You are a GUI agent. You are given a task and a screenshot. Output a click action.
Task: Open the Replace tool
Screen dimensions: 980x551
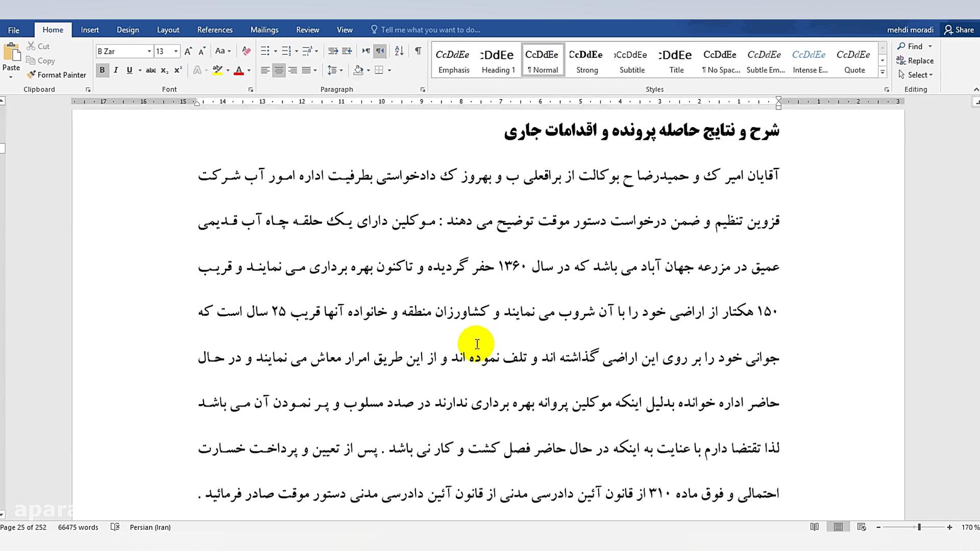pyautogui.click(x=915, y=60)
